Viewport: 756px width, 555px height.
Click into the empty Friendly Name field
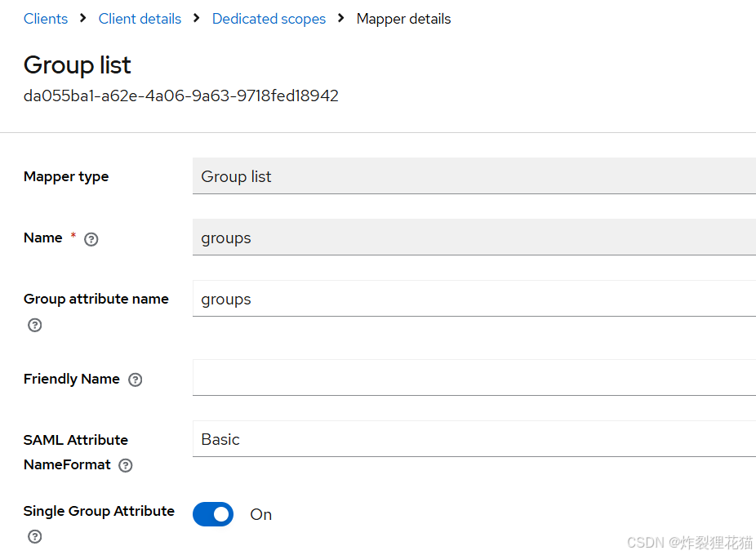coord(474,378)
